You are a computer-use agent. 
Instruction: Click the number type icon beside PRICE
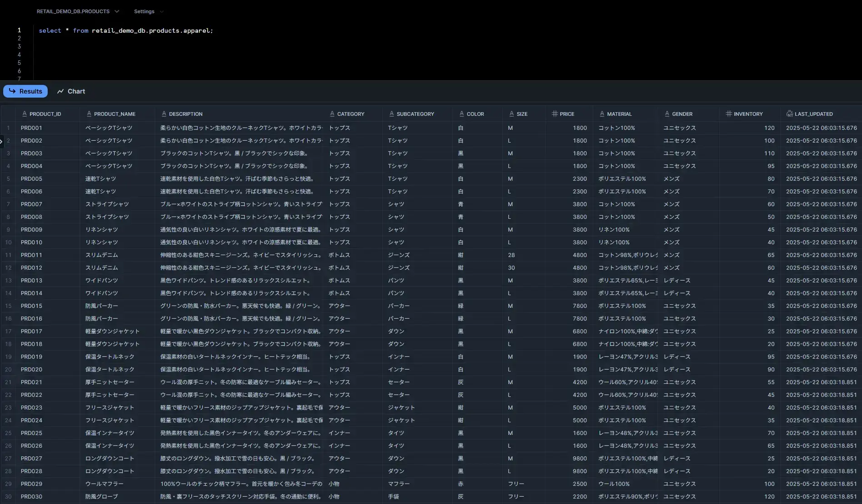555,114
